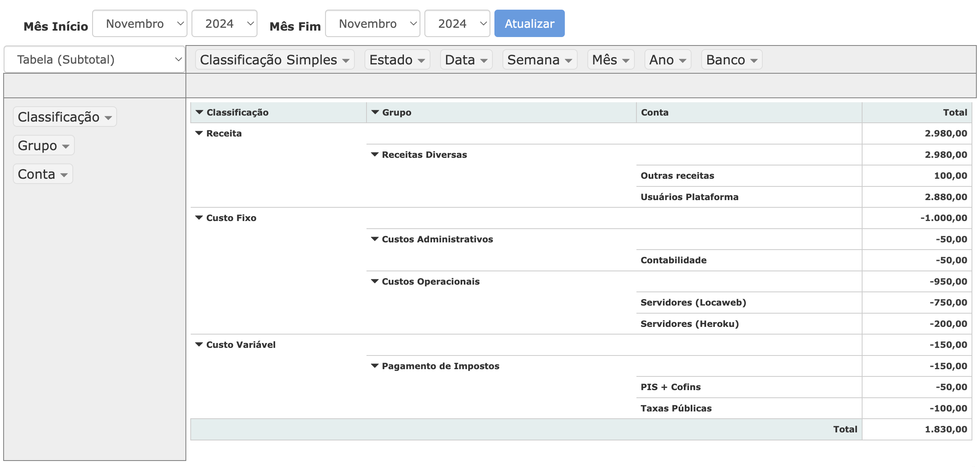
Task: Collapse all via Classificação header arrow
Action: point(199,112)
